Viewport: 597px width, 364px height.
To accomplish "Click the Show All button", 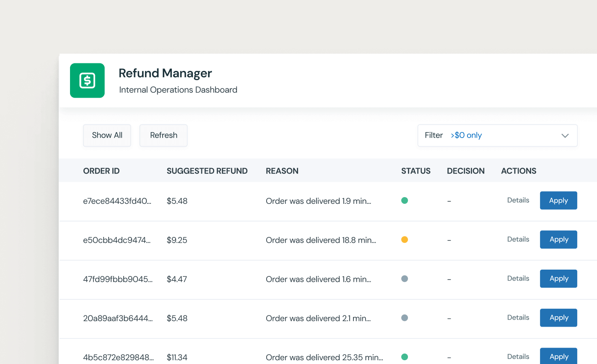I will click(107, 135).
